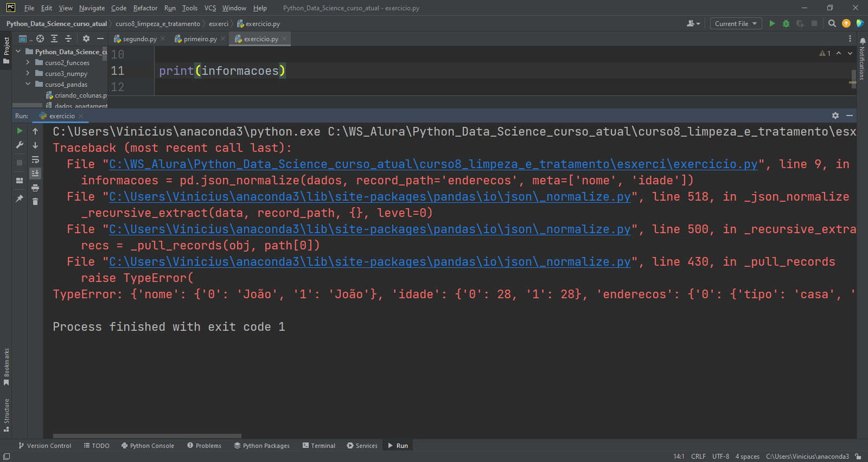Expand the curso3_numpy folder
This screenshot has width=868, height=462.
pyautogui.click(x=28, y=73)
